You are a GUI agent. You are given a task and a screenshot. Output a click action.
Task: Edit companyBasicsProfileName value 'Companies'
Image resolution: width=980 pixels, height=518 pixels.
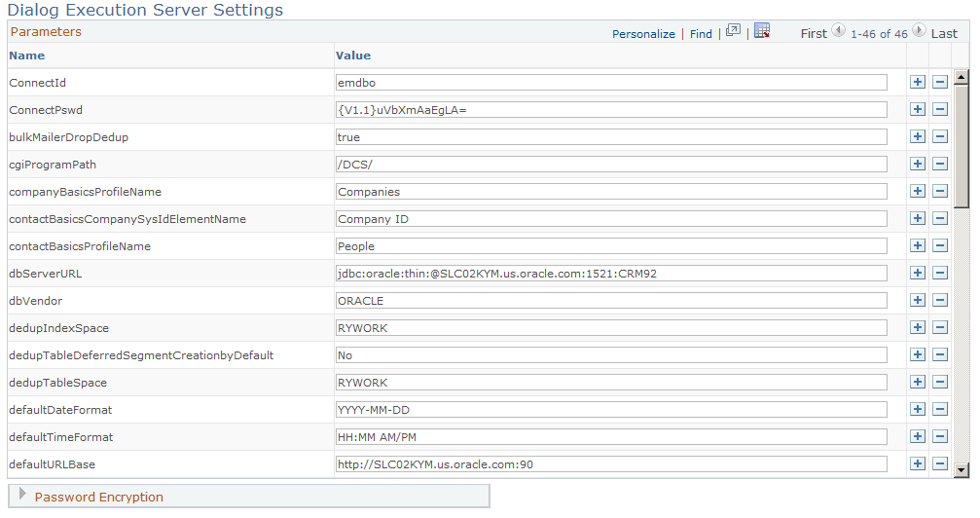point(611,191)
